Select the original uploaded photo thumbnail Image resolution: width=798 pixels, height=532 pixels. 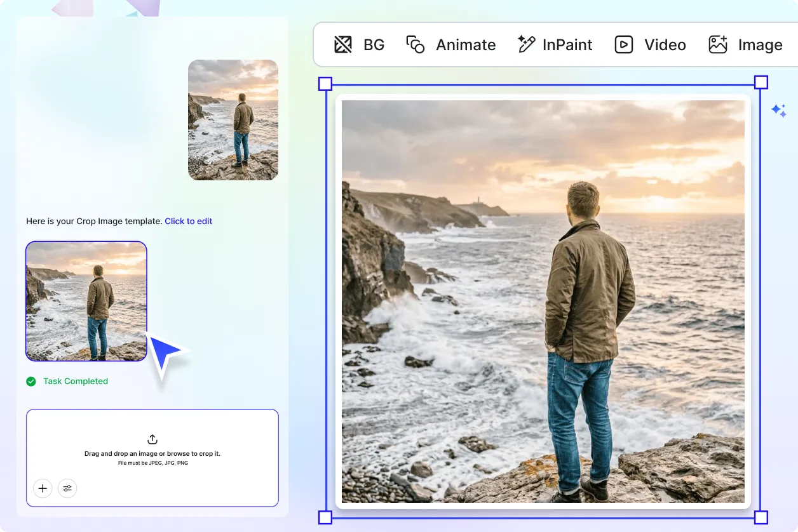tap(233, 120)
